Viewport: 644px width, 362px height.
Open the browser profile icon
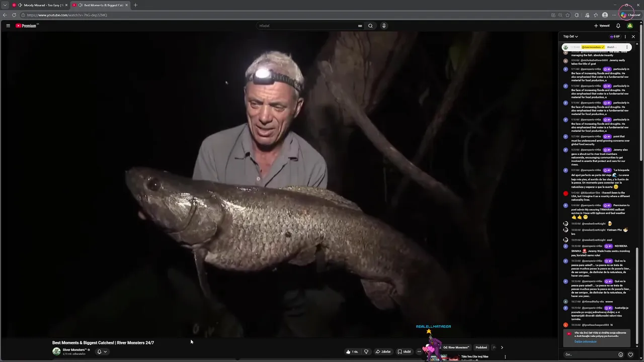[x=605, y=15]
